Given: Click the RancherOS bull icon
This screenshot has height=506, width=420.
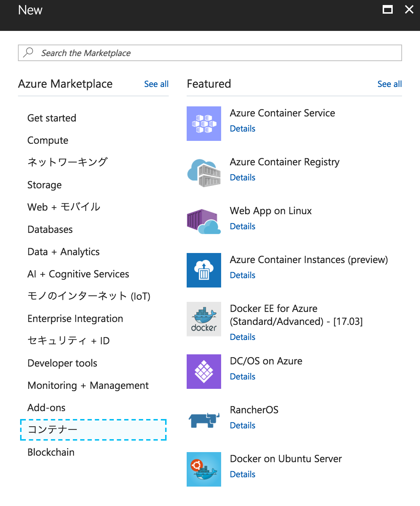Looking at the screenshot, I should (x=204, y=420).
